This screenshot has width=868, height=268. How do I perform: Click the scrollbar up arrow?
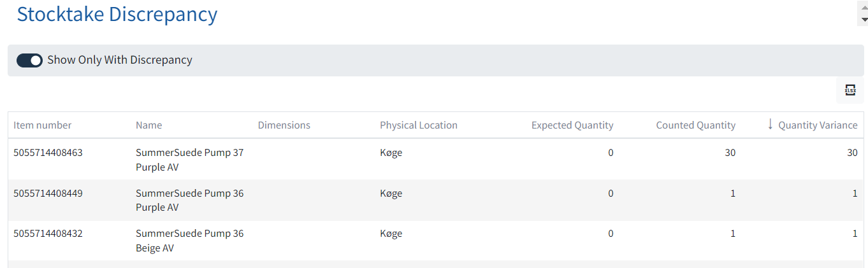point(864,6)
